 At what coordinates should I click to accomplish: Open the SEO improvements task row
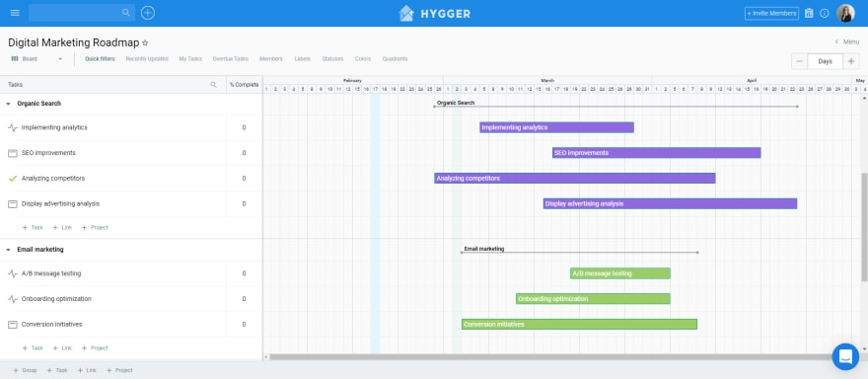131,153
